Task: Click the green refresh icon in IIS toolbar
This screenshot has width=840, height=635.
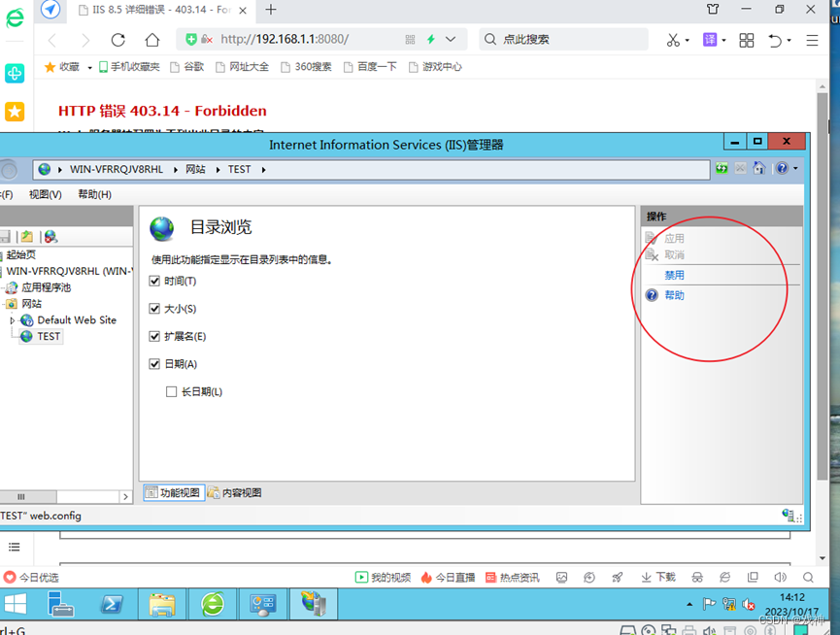Action: tap(721, 168)
